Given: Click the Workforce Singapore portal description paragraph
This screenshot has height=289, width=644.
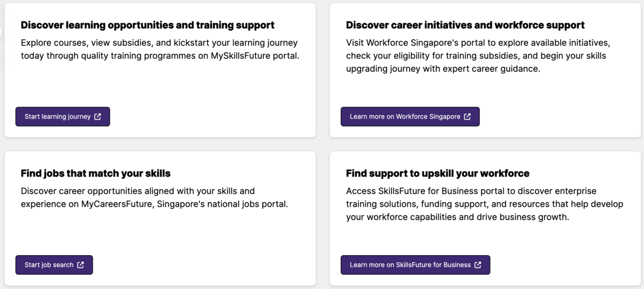Looking at the screenshot, I should 478,56.
